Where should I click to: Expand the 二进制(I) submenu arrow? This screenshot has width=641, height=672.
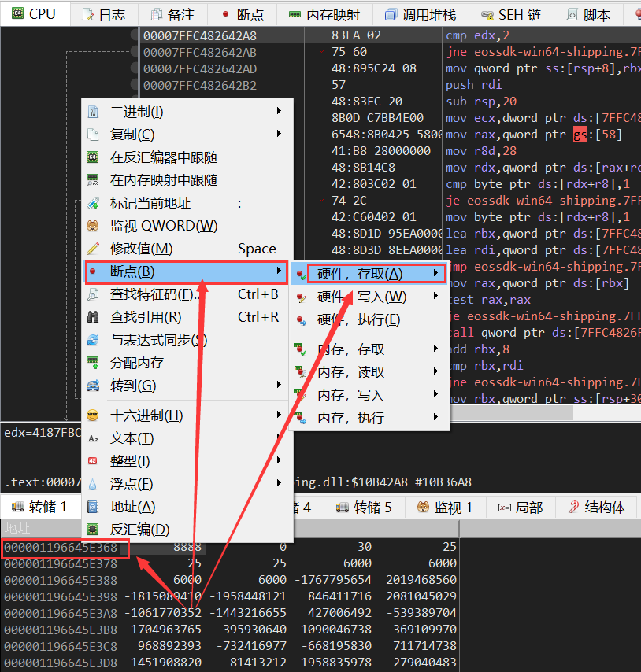(x=279, y=111)
